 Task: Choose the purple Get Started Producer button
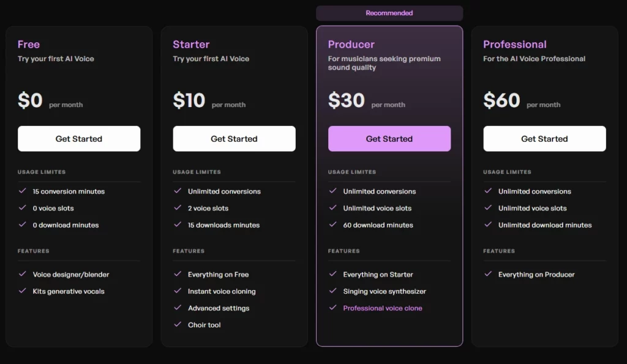[389, 139]
